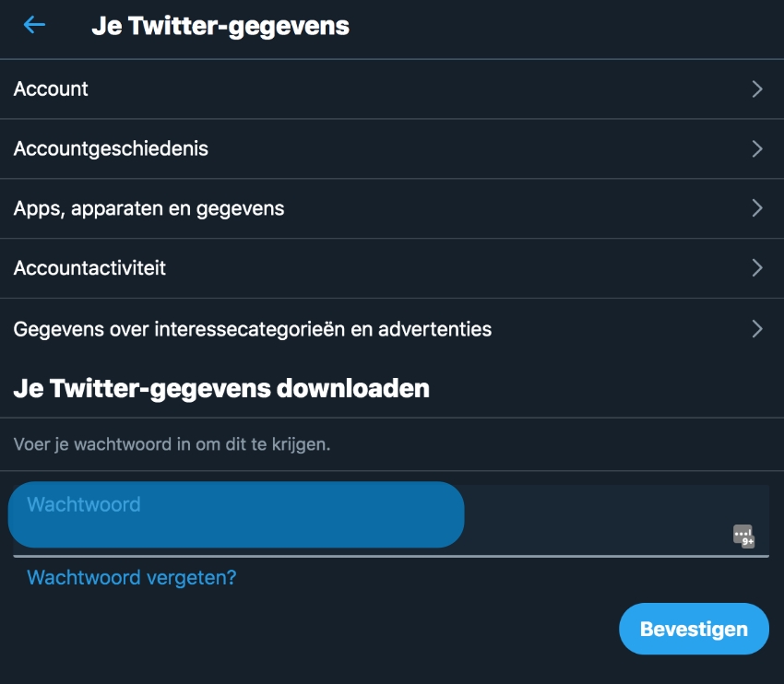This screenshot has width=784, height=684.
Task: Click the chevron arrow beside Account
Action: (757, 89)
